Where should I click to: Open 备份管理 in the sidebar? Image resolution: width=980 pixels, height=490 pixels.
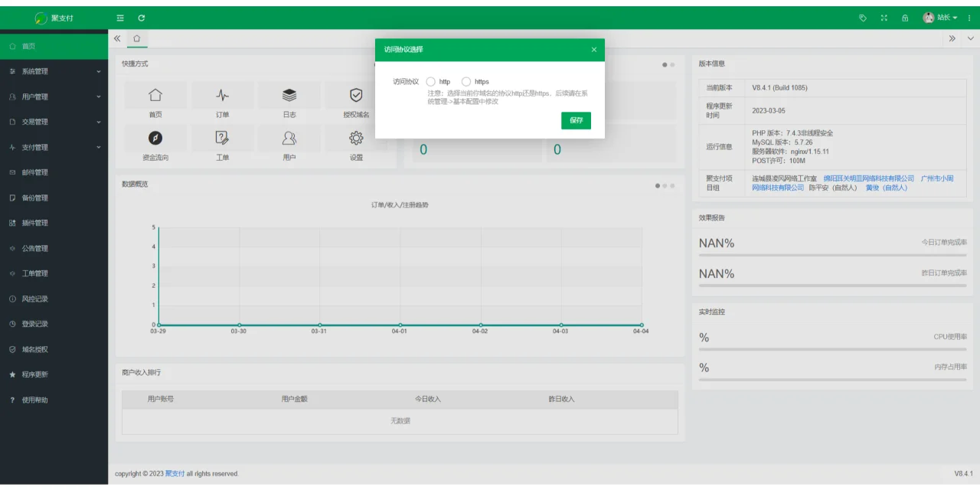54,198
